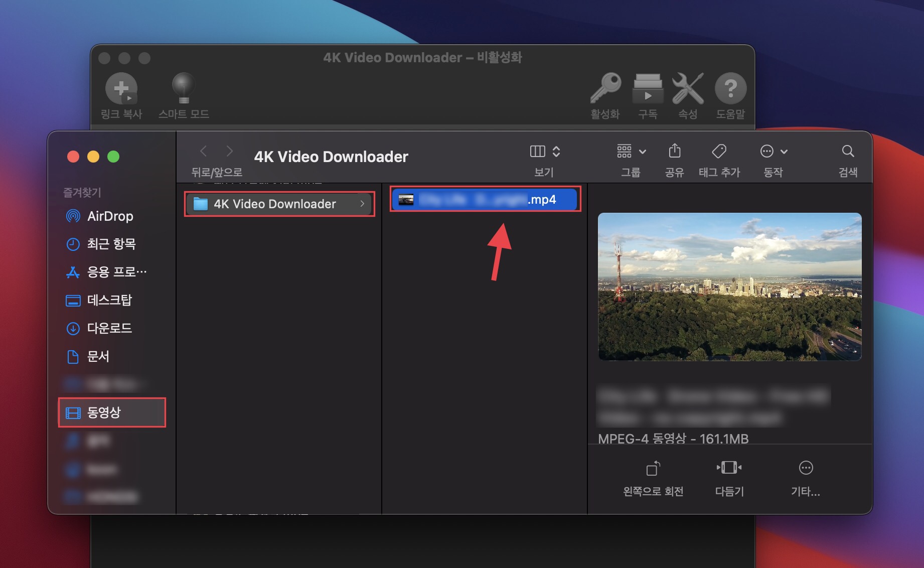The height and width of the screenshot is (568, 924).
Task: Select the 4K Video Downloader folder row
Action: tap(279, 204)
